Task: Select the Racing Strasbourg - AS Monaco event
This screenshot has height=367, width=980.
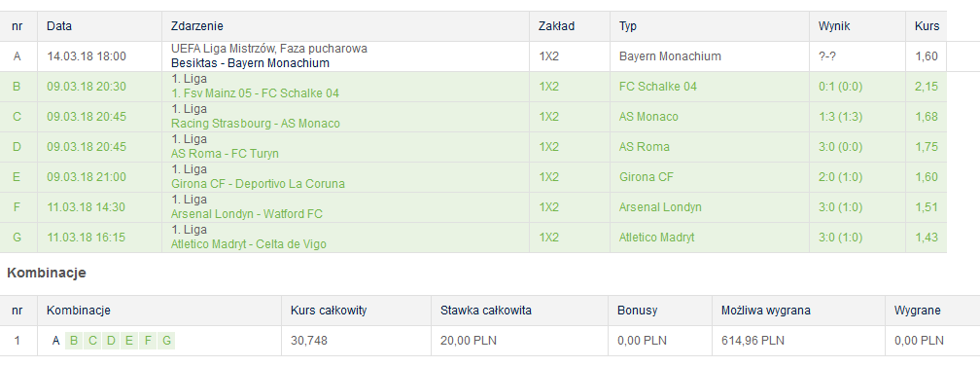Action: click(x=256, y=124)
